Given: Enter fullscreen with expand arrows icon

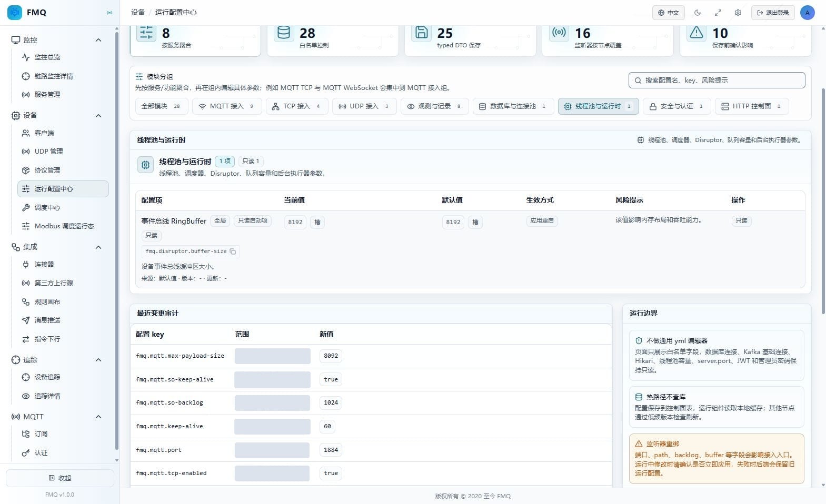Looking at the screenshot, I should (718, 13).
